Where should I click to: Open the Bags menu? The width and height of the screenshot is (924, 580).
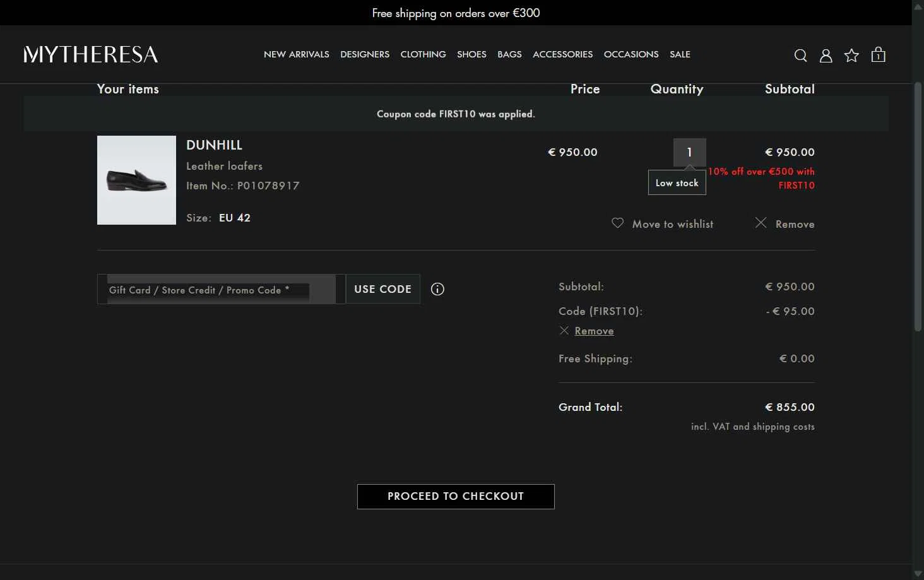[x=509, y=54]
